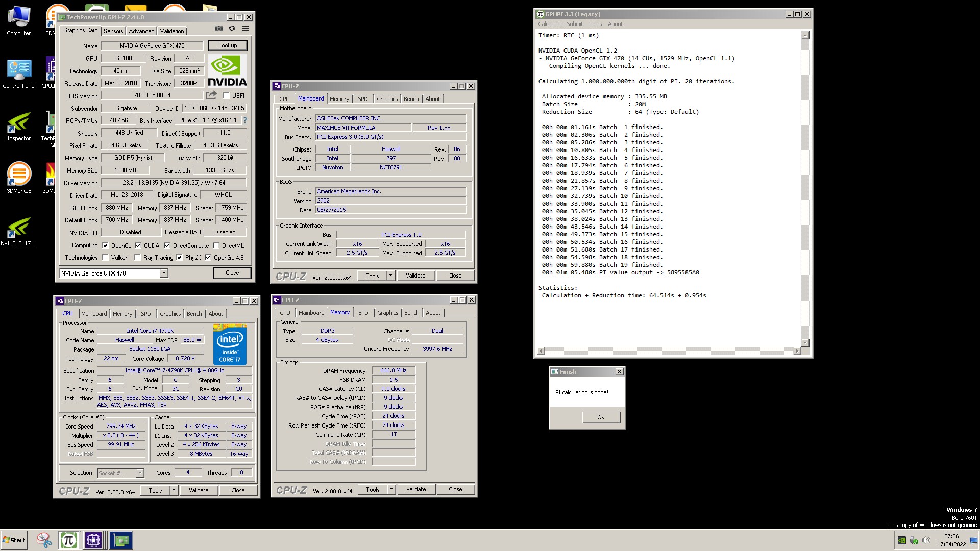Click the GPU-Z Lookup button

click(228, 45)
